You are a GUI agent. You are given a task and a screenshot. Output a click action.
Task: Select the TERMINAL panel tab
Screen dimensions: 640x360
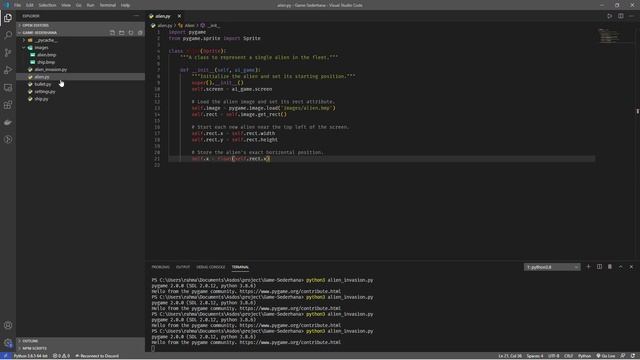pyautogui.click(x=240, y=267)
